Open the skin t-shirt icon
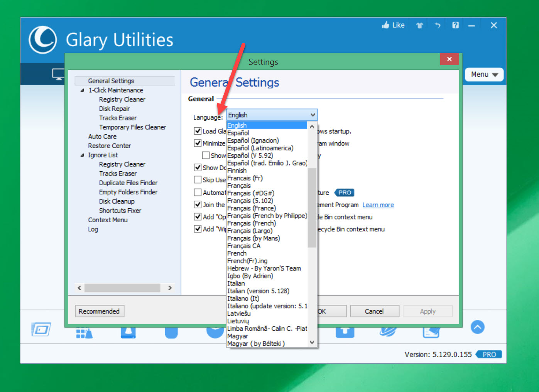 [420, 25]
